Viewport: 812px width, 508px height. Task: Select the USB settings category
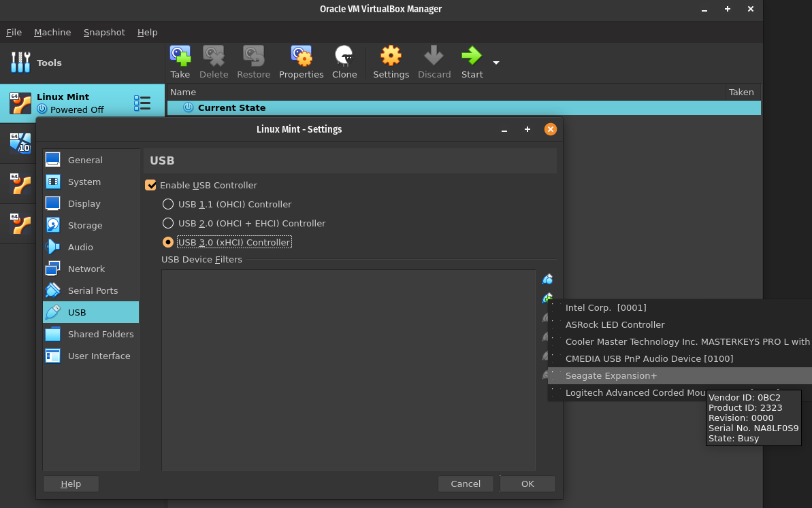pos(91,312)
